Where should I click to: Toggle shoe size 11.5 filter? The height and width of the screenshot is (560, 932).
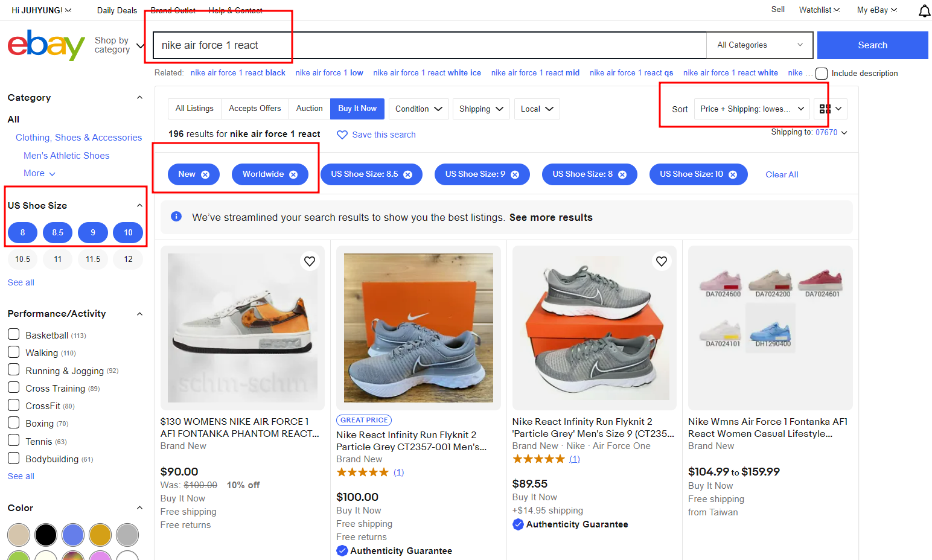click(93, 259)
